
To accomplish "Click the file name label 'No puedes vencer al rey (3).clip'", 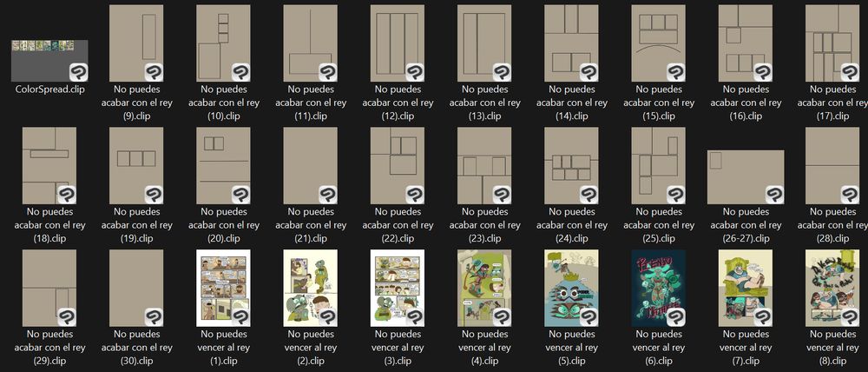I will pos(398,348).
